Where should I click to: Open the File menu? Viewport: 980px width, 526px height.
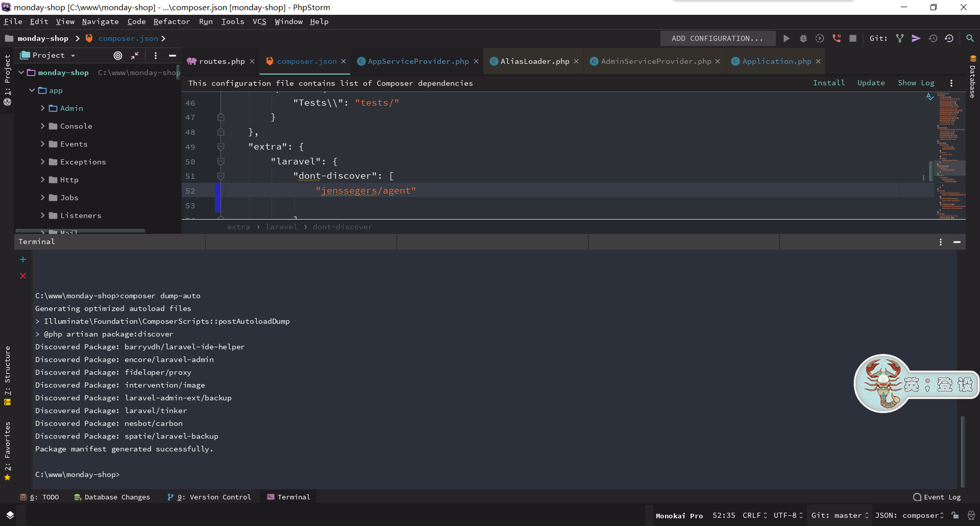[x=13, y=21]
